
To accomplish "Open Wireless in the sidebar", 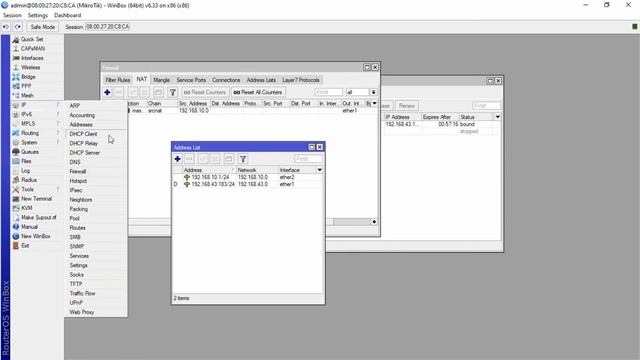I will [31, 67].
